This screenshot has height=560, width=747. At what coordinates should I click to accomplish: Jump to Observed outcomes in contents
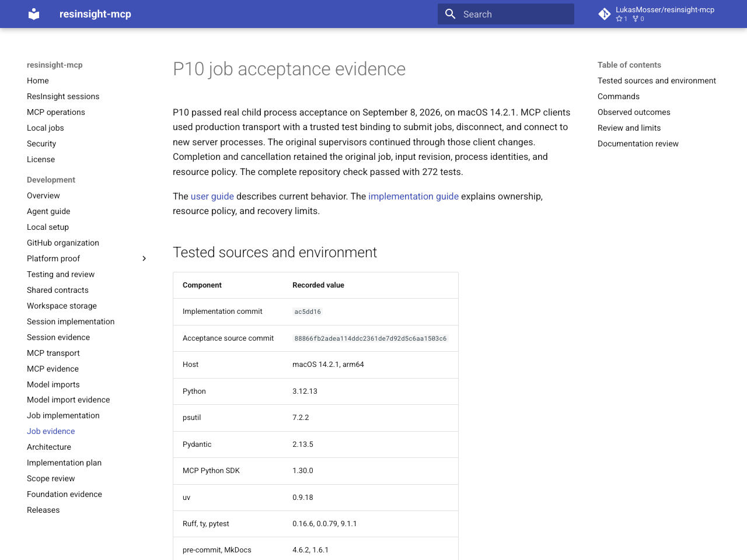(634, 112)
